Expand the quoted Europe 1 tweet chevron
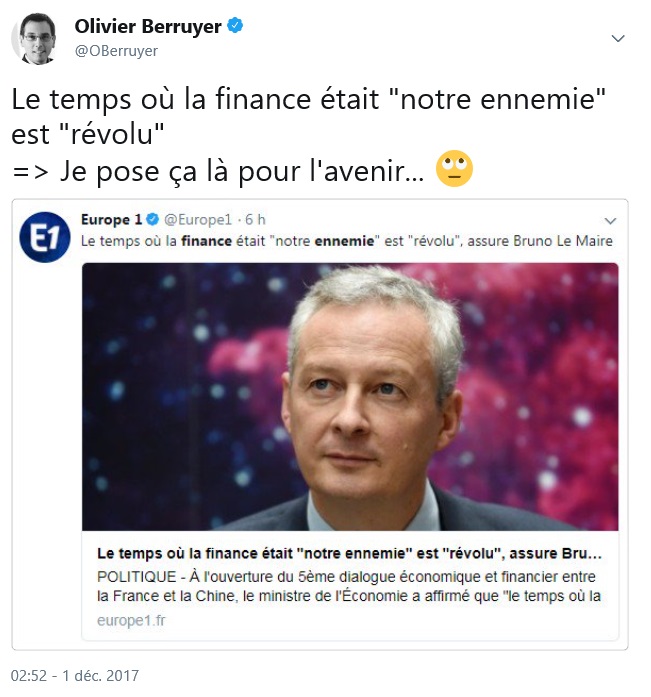Screen dimensions: 651x697 click(611, 220)
